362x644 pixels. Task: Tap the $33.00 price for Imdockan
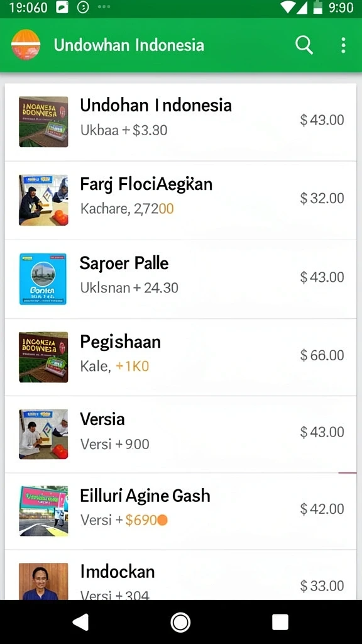[x=322, y=586]
